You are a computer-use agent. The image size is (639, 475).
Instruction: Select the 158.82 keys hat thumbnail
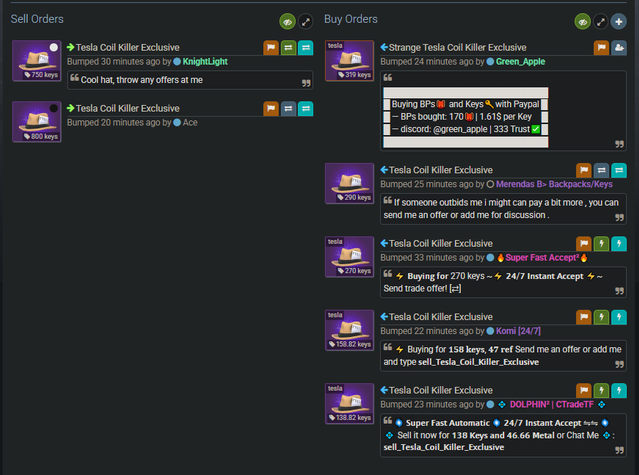point(349,330)
